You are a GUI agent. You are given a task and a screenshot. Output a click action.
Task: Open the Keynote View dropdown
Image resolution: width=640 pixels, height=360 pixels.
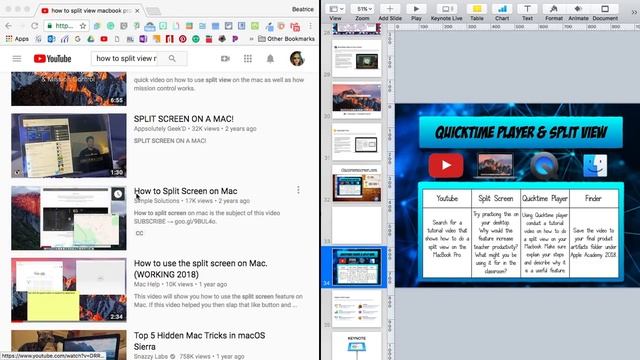point(336,12)
